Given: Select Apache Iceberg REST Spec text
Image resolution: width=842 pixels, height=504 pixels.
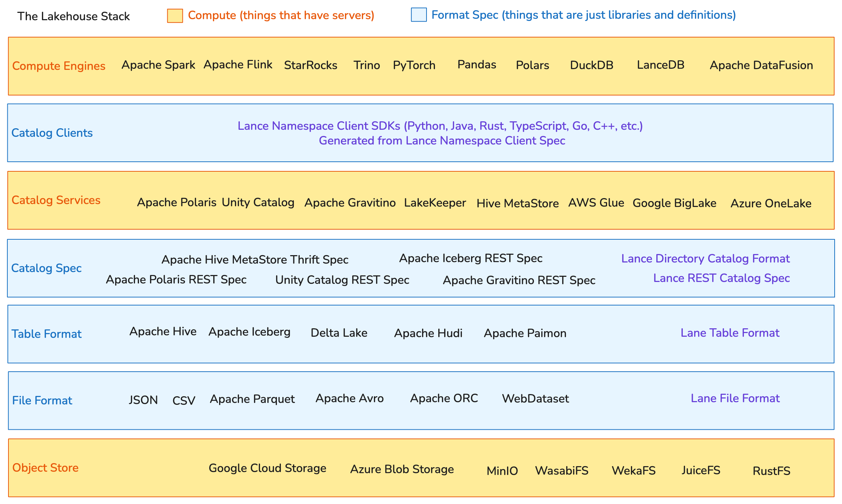Looking at the screenshot, I should coord(471,258).
